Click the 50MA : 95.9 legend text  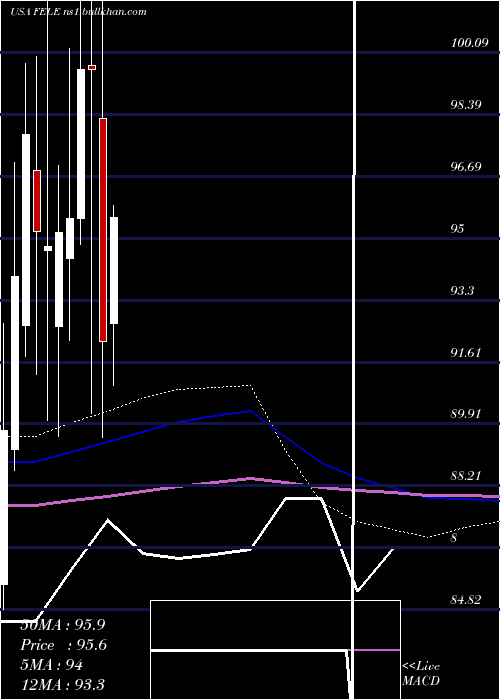[x=63, y=625]
